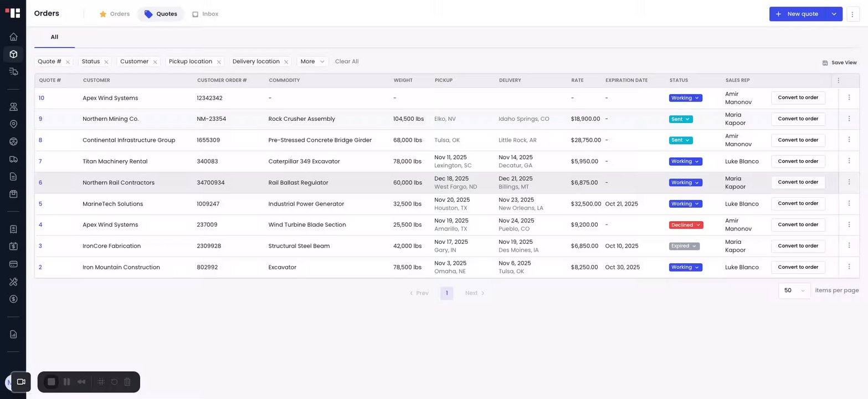The height and width of the screenshot is (399, 868).
Task: Click the Wind Turbine Blade Section cell
Action: coord(307,224)
